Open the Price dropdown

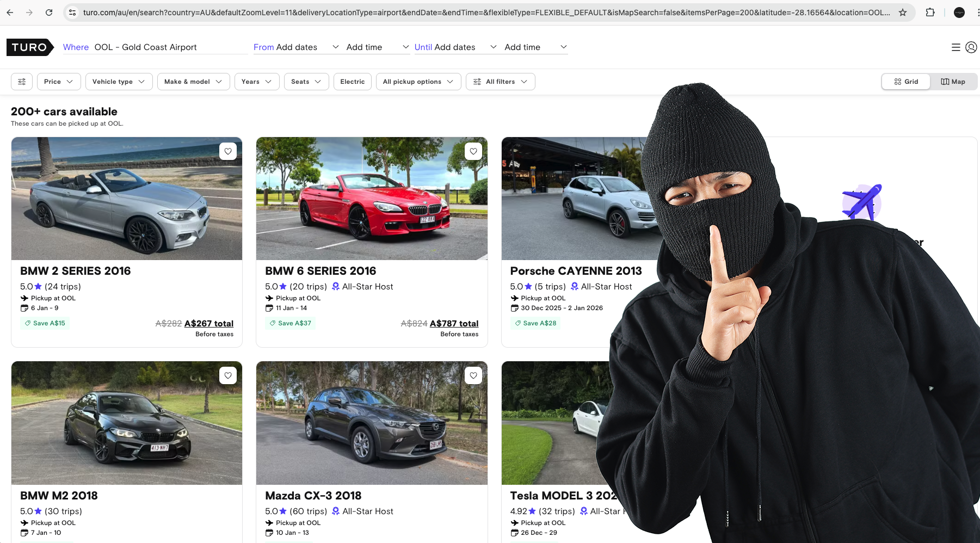pos(58,81)
